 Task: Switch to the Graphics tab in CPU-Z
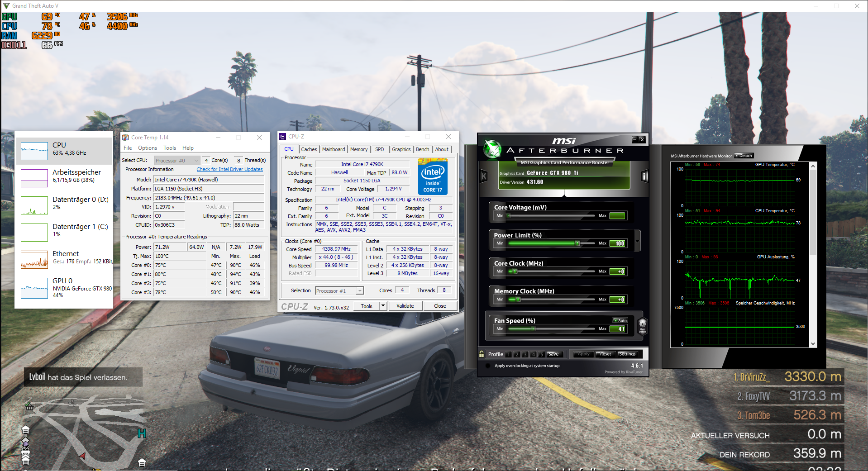coord(401,149)
